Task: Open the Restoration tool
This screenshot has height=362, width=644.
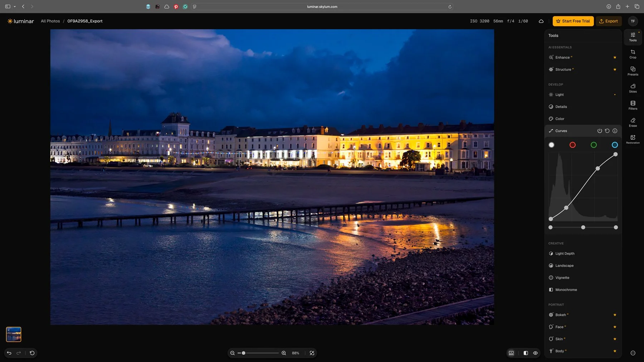Action: [633, 140]
